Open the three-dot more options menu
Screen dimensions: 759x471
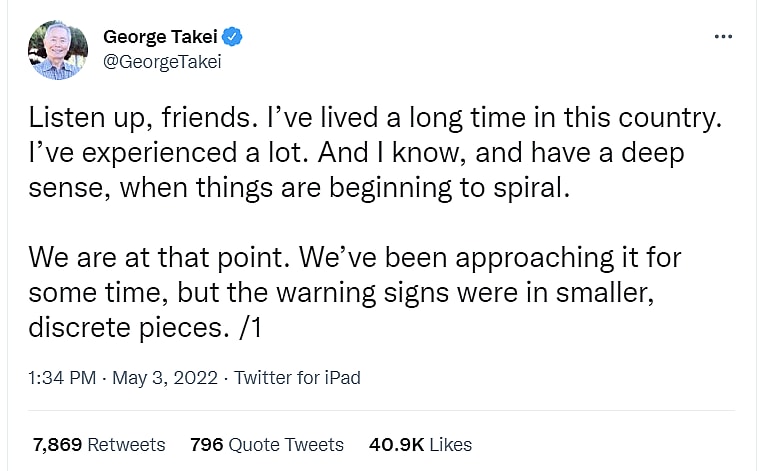coord(723,37)
